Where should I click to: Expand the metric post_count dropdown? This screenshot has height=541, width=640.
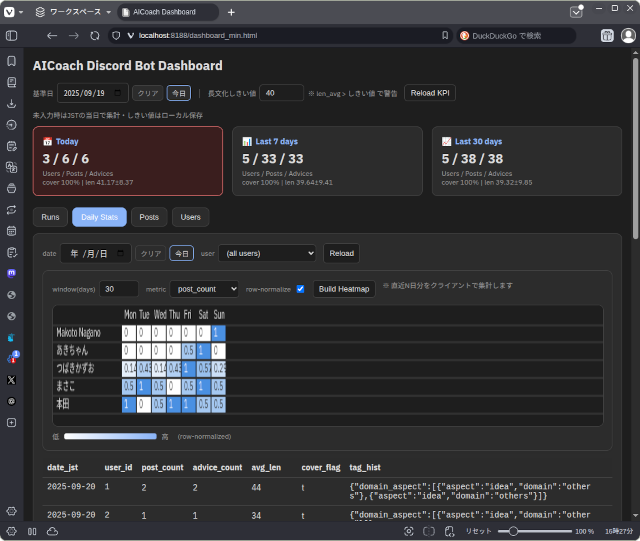(x=204, y=289)
